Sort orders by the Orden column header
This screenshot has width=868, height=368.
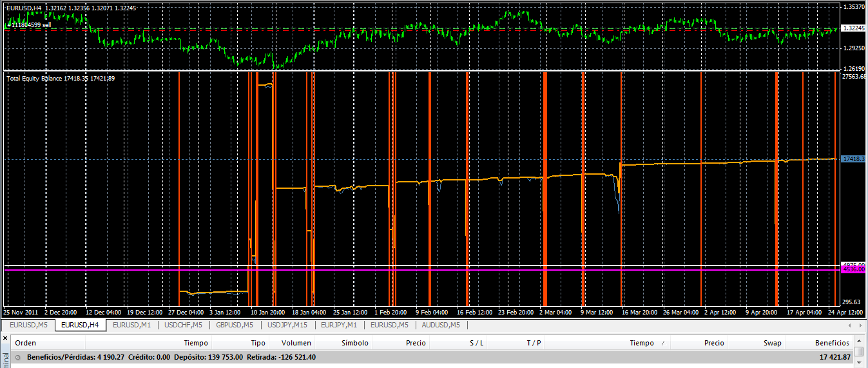[26, 343]
